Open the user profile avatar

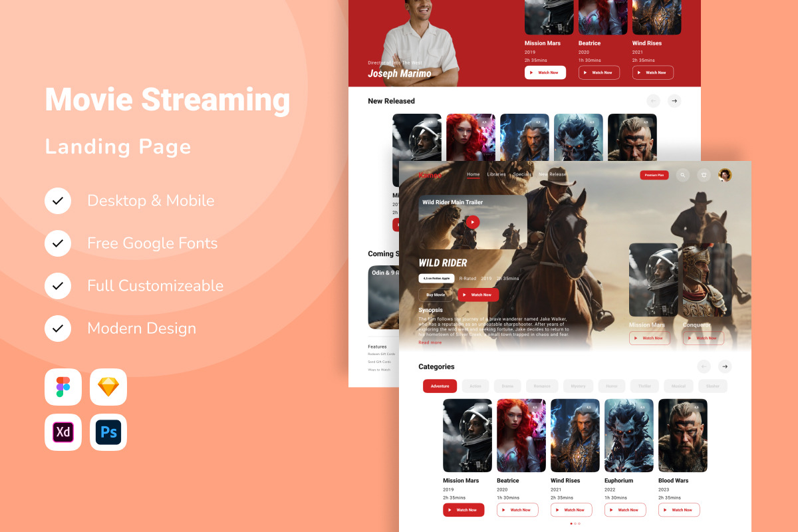[725, 175]
